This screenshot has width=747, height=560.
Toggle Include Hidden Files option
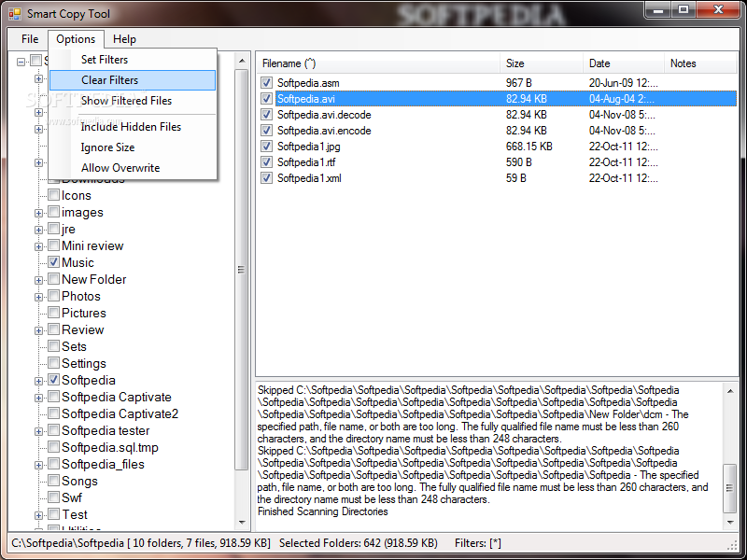pyautogui.click(x=133, y=127)
